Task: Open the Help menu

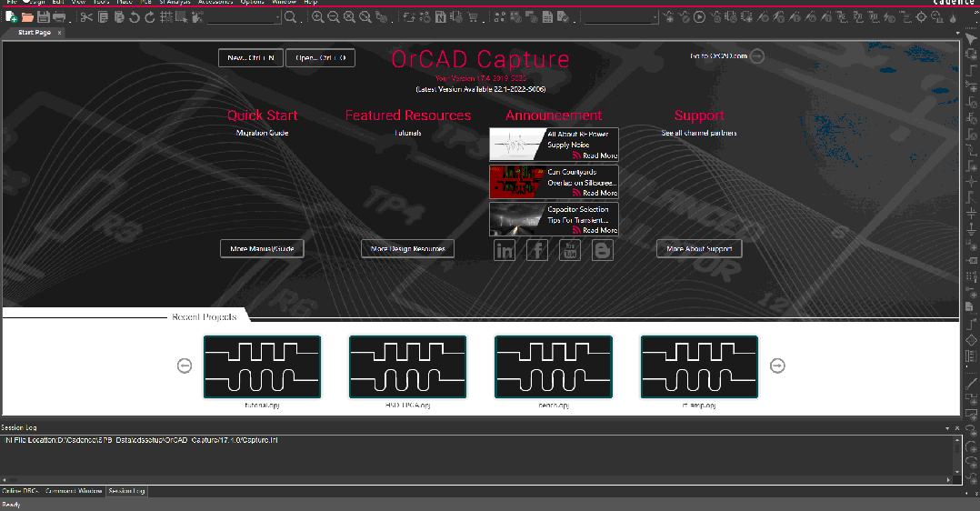Action: point(311,2)
